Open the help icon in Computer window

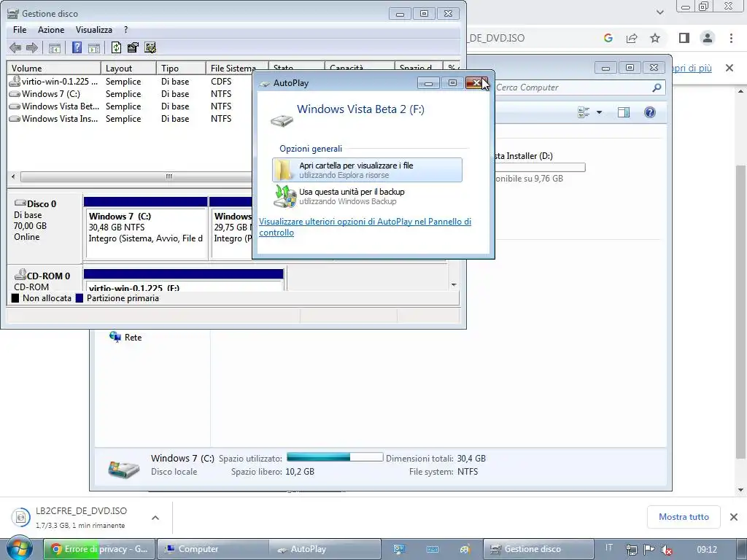650,112
